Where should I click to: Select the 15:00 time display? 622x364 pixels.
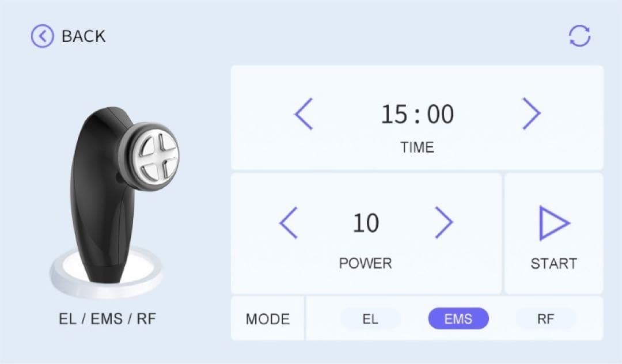tap(417, 115)
